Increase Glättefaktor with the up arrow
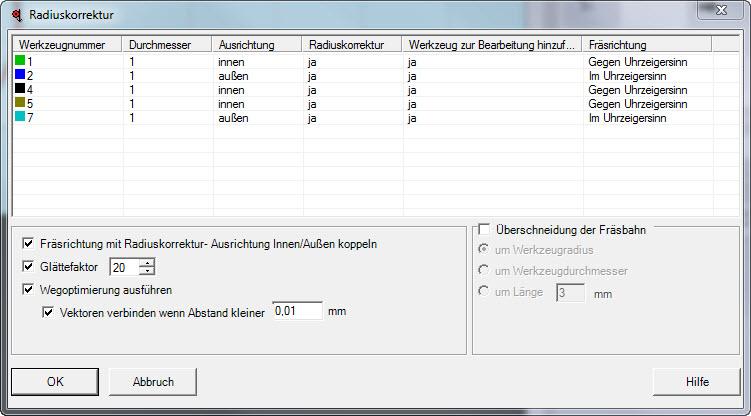Viewport: 751px width, 416px height. coord(147,263)
